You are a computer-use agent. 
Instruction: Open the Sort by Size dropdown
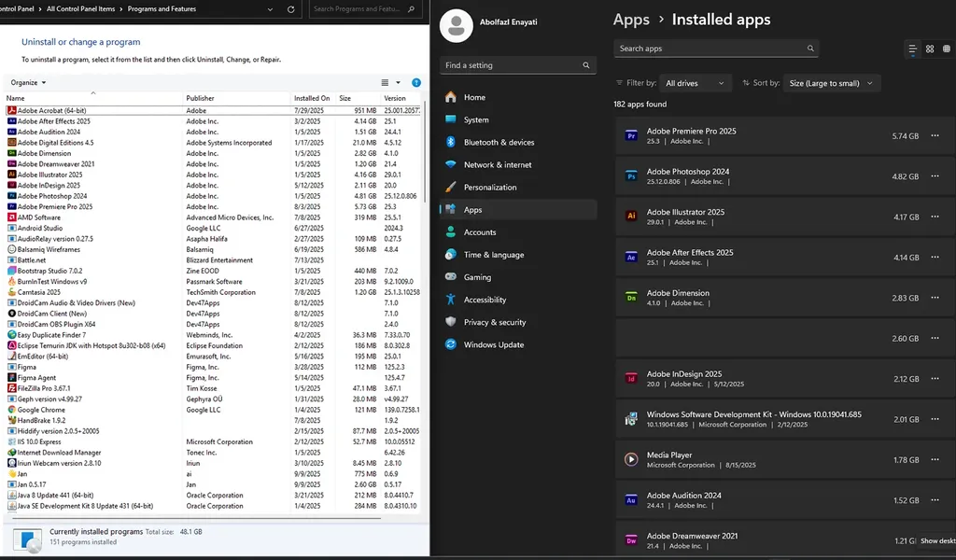tap(831, 83)
